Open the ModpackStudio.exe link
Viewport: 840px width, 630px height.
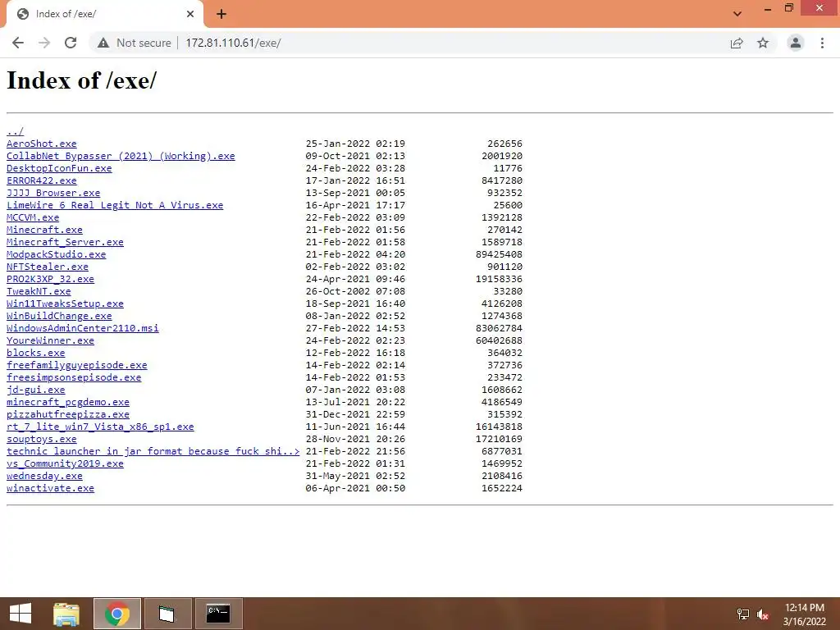[57, 254]
